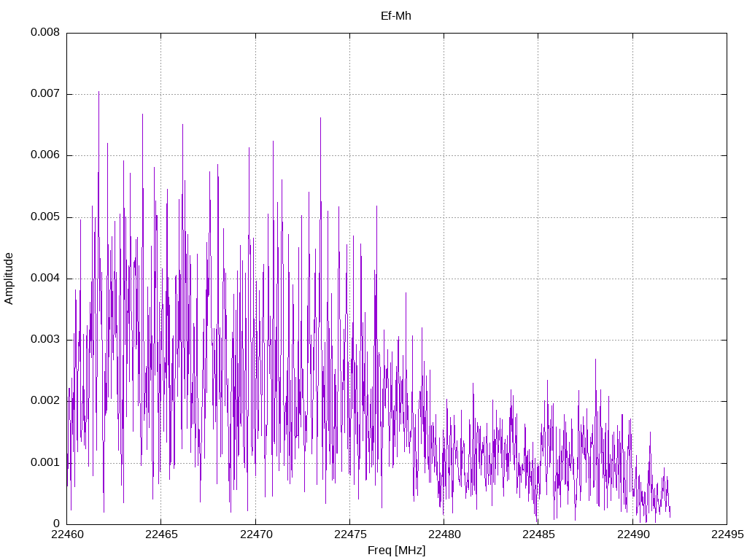Click the y-axis tick label 0
Image resolution: width=747 pixels, height=560 pixels.
[57, 524]
